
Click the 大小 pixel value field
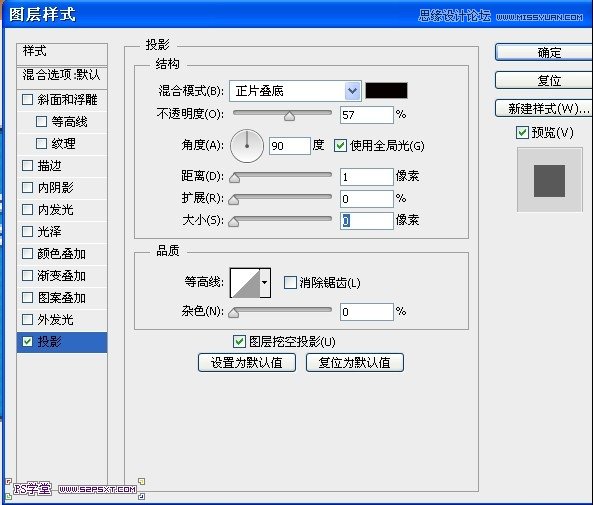click(366, 221)
